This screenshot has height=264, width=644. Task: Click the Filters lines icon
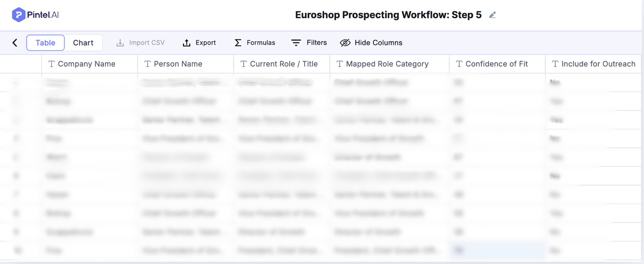pos(296,43)
